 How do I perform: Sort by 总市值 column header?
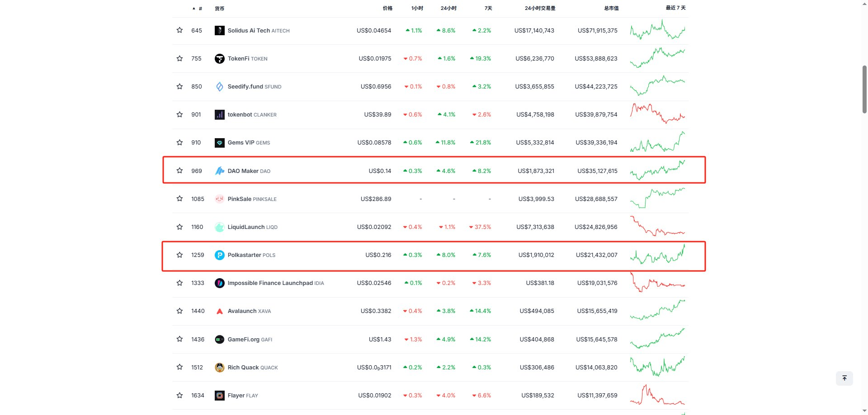[x=611, y=8]
